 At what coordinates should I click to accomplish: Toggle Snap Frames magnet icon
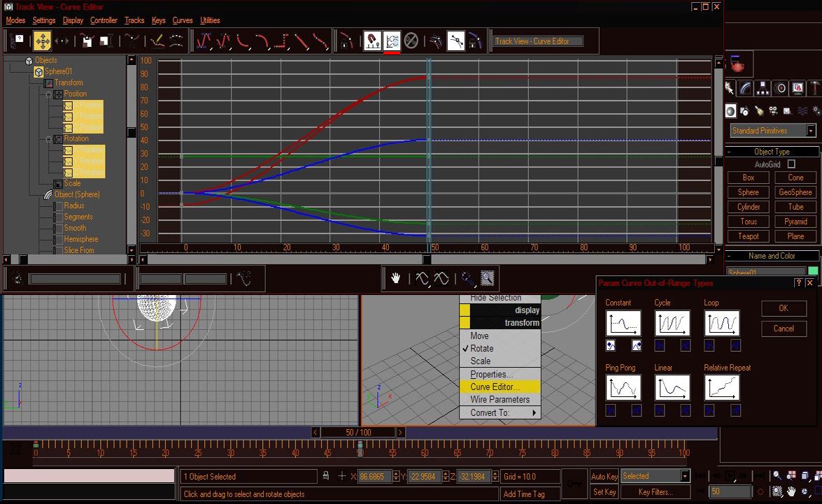click(x=372, y=41)
